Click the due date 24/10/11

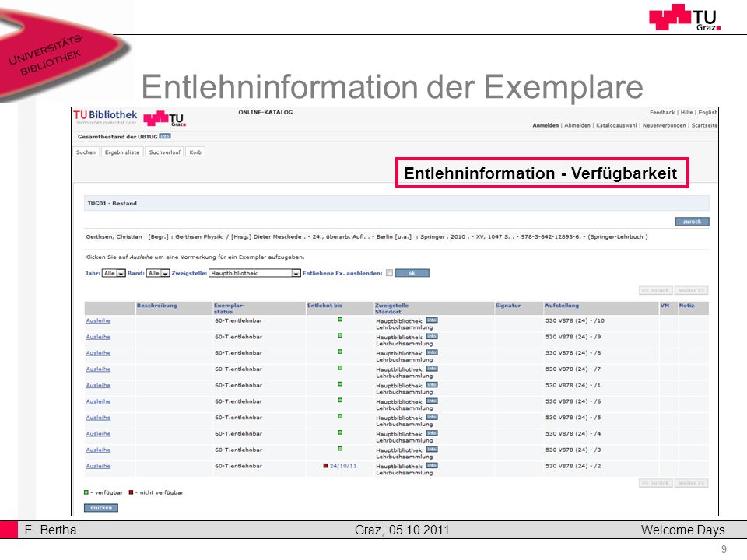(343, 466)
